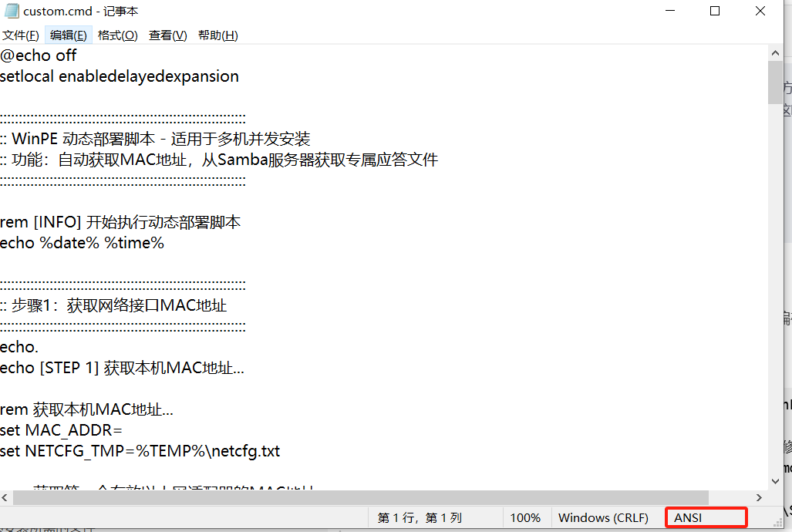Click the 'echo %date% %time%' line

coord(82,243)
